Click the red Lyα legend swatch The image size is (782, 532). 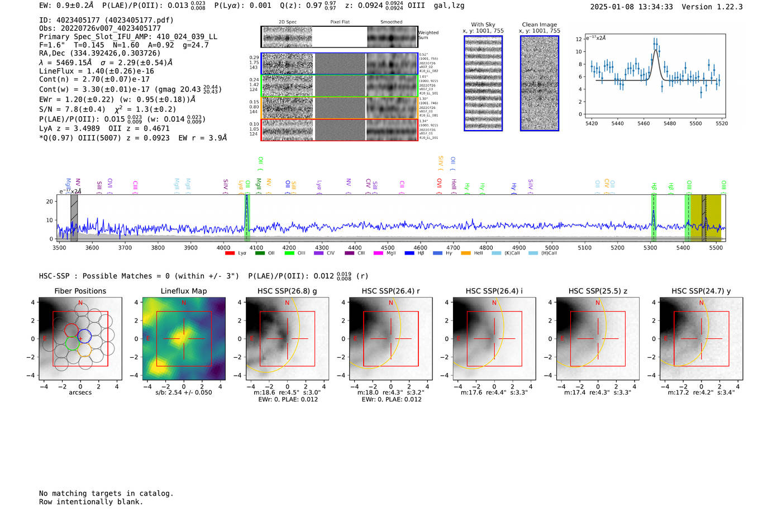click(x=230, y=253)
